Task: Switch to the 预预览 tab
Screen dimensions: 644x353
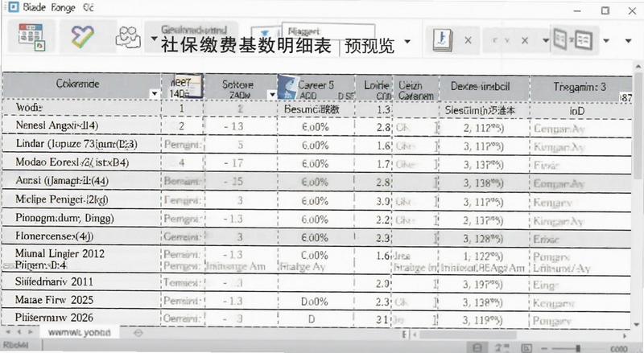Action: pyautogui.click(x=369, y=46)
